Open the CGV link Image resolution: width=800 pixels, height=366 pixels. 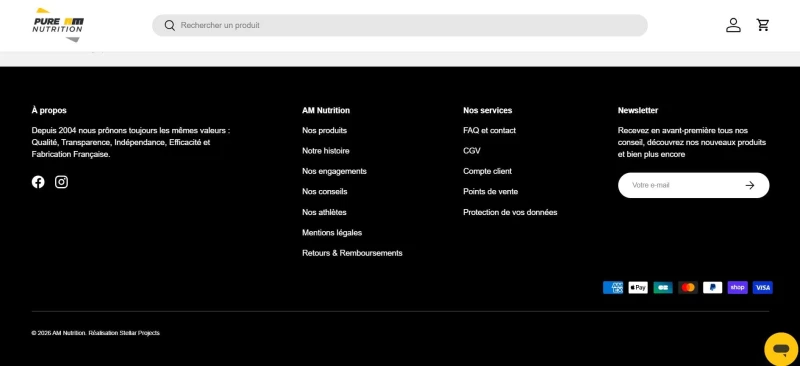(472, 151)
